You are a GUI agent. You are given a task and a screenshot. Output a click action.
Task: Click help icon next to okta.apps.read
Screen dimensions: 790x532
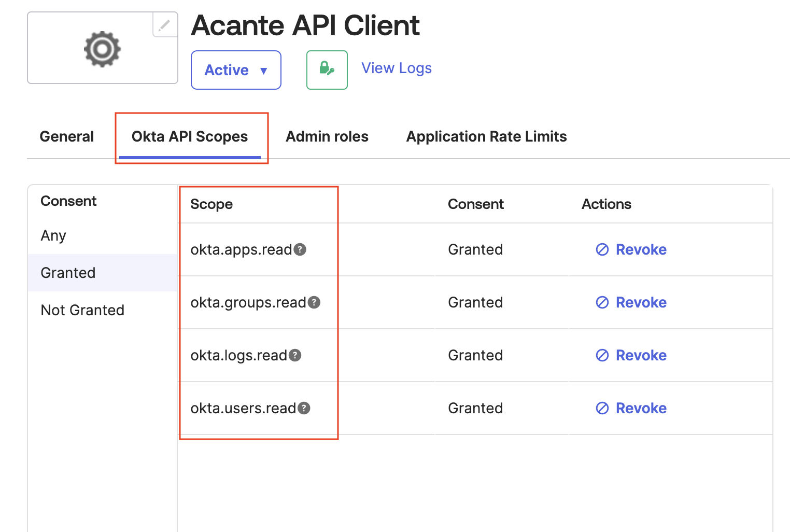[300, 249]
